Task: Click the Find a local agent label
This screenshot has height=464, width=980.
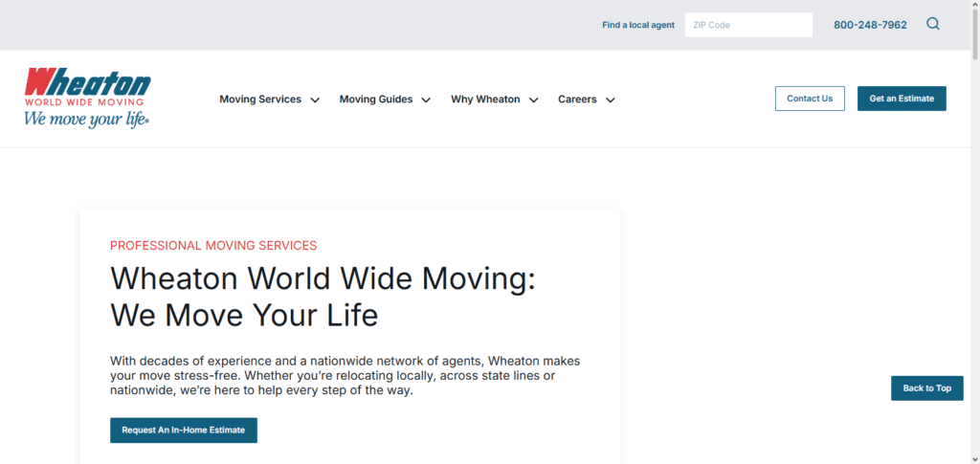Action: click(638, 25)
